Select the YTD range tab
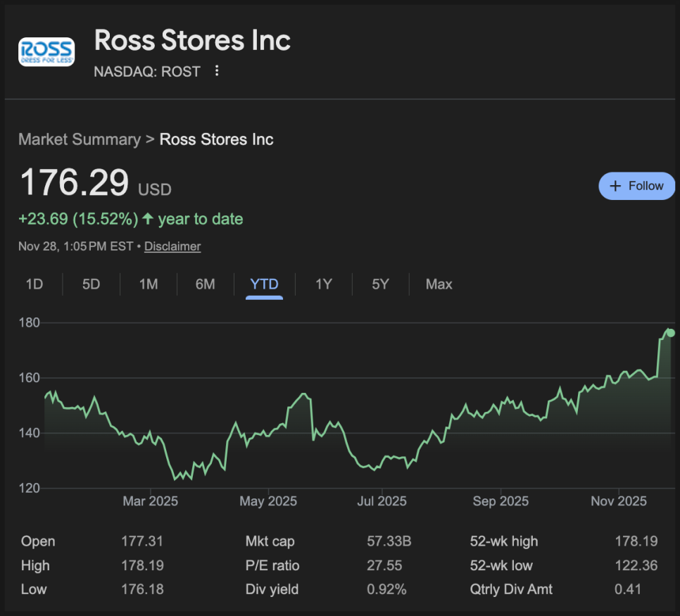680x616 pixels. [x=264, y=284]
